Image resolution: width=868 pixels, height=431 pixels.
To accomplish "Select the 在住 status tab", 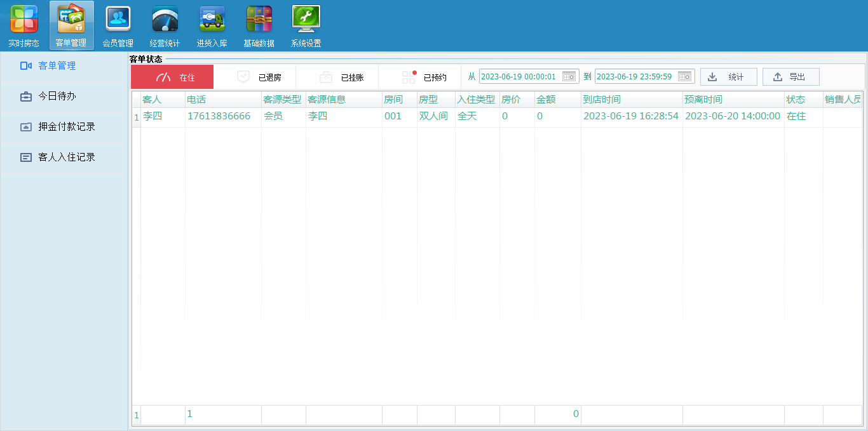I will pyautogui.click(x=173, y=77).
